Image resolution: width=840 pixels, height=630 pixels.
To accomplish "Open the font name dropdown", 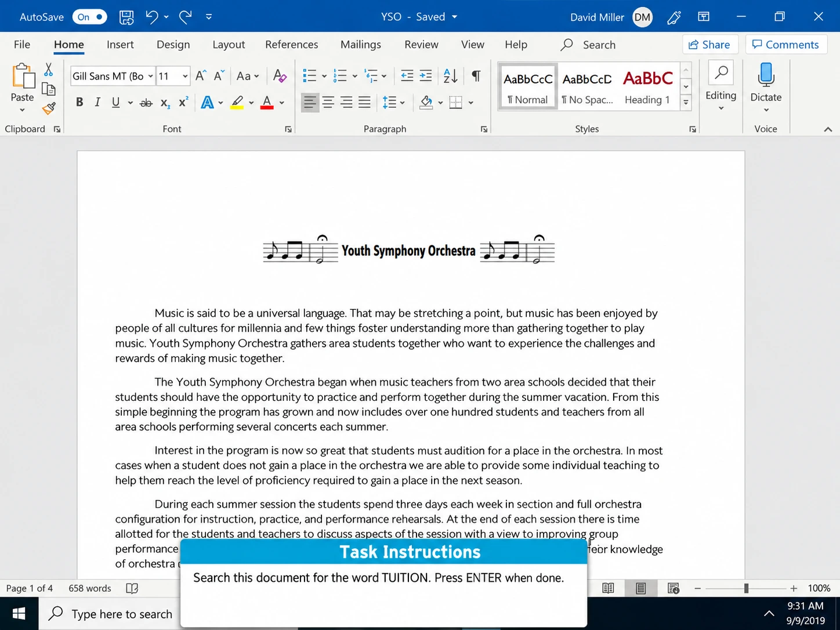I will [x=150, y=76].
